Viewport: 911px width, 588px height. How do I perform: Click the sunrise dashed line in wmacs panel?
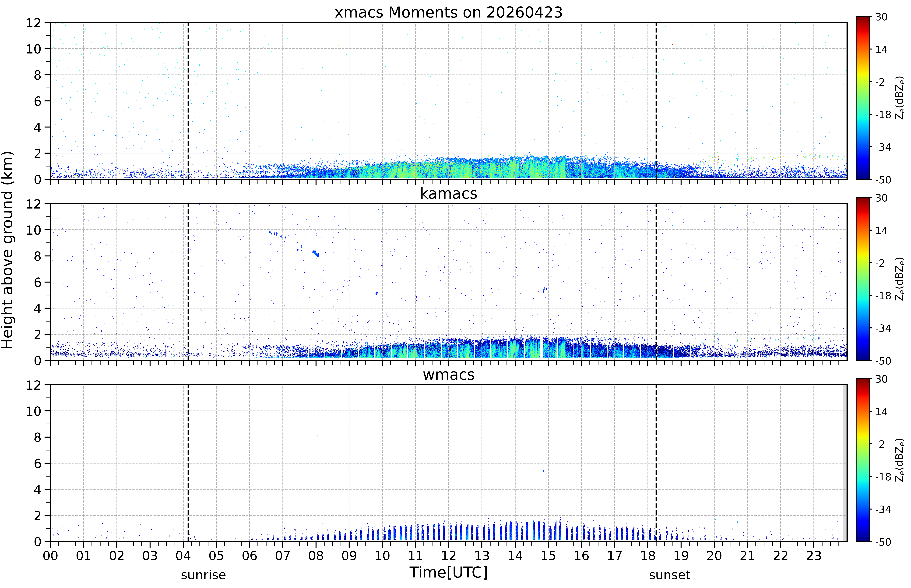click(x=188, y=463)
